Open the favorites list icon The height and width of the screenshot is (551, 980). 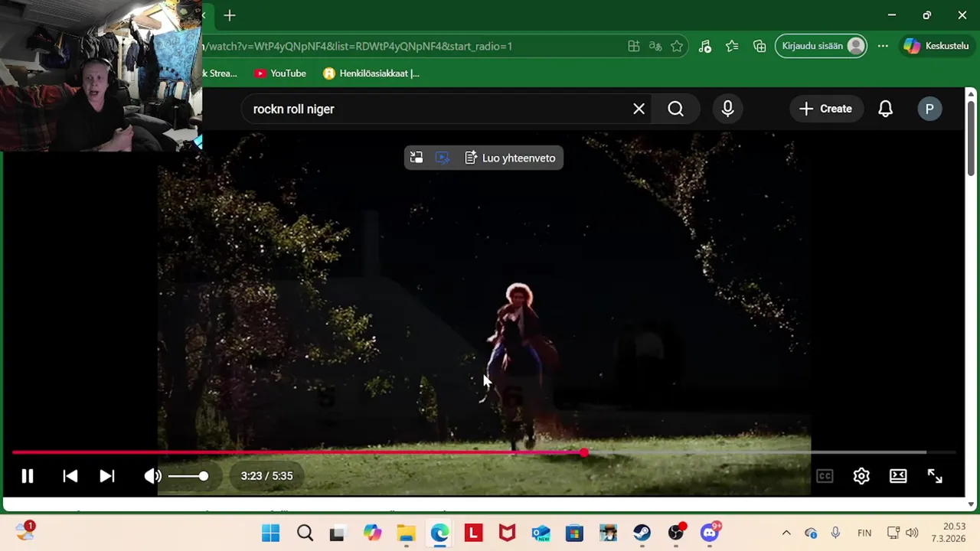click(732, 46)
